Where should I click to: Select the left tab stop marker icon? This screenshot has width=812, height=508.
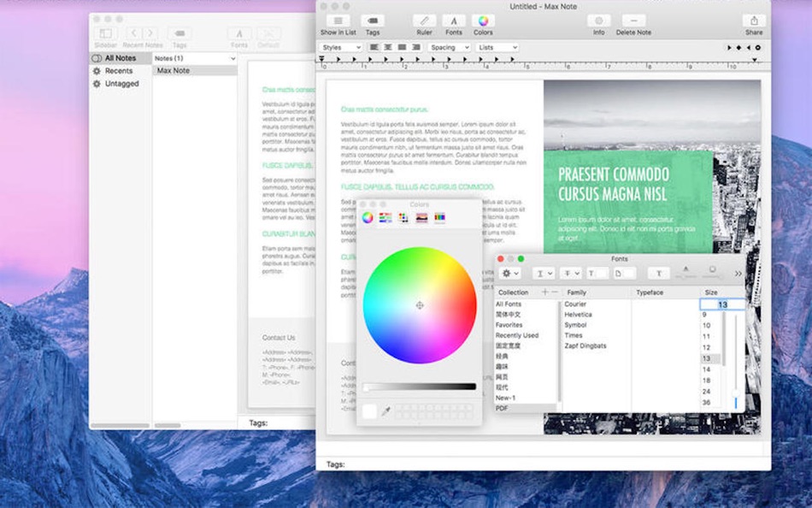point(729,48)
